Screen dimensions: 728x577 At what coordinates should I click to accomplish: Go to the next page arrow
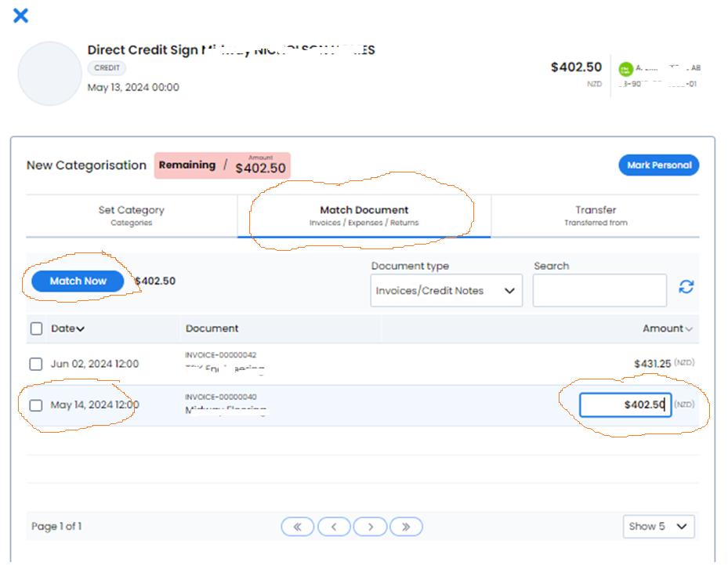pos(370,526)
